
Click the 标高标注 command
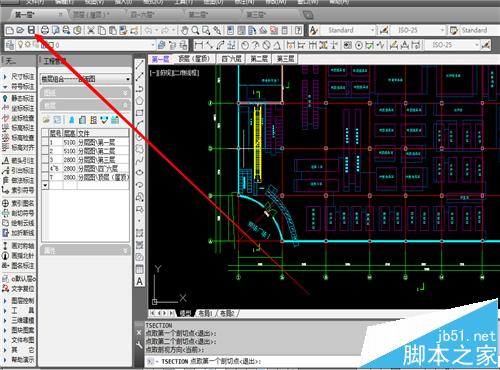(x=19, y=128)
